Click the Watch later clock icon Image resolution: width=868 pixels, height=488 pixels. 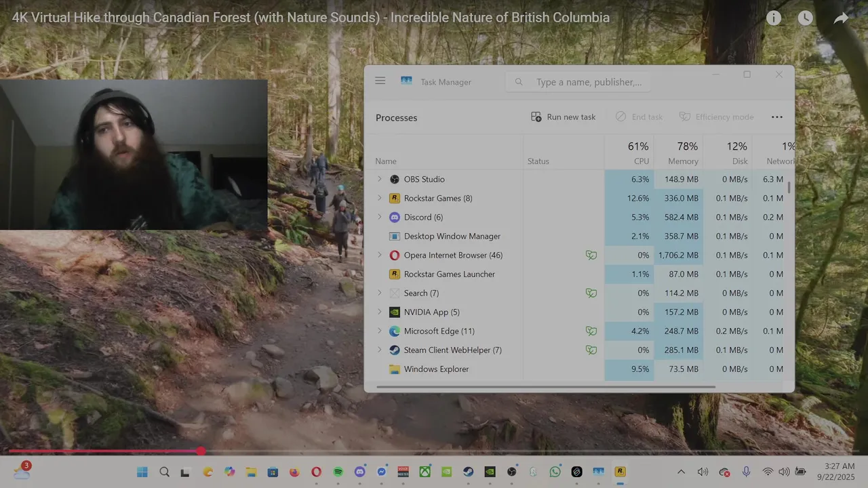[x=805, y=18]
